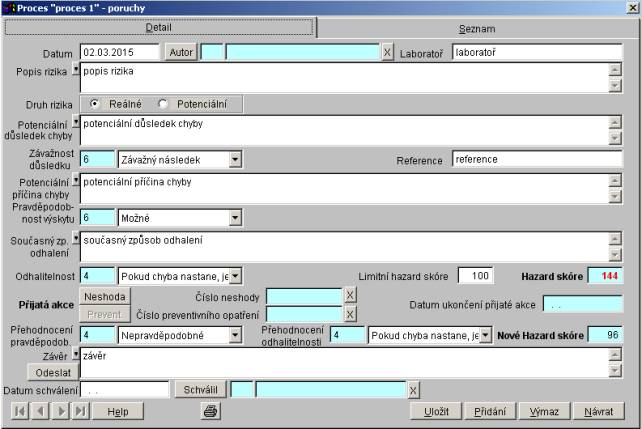The height and width of the screenshot is (429, 642).
Task: Expand the Pravděpodobnost výskytu dropdown
Action: pos(235,217)
